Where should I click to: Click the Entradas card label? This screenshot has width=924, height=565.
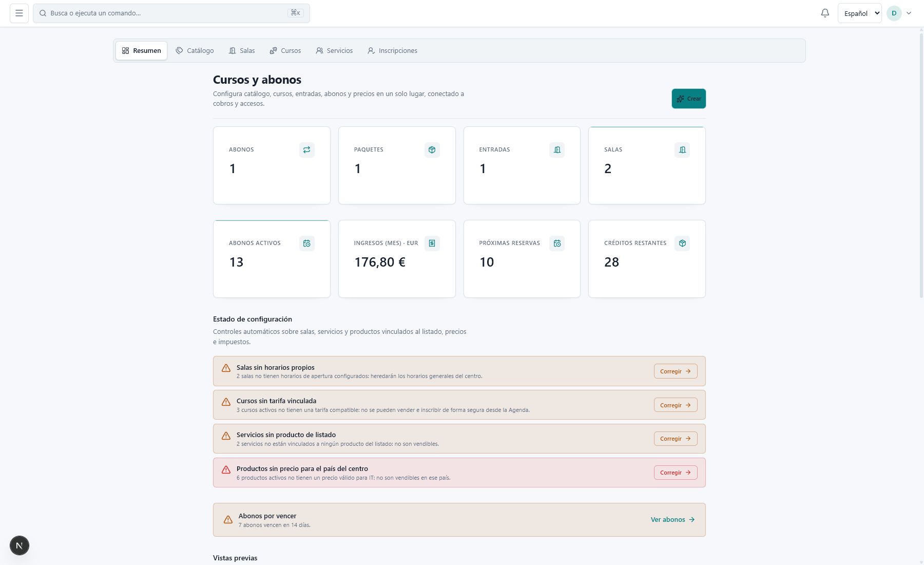(494, 149)
